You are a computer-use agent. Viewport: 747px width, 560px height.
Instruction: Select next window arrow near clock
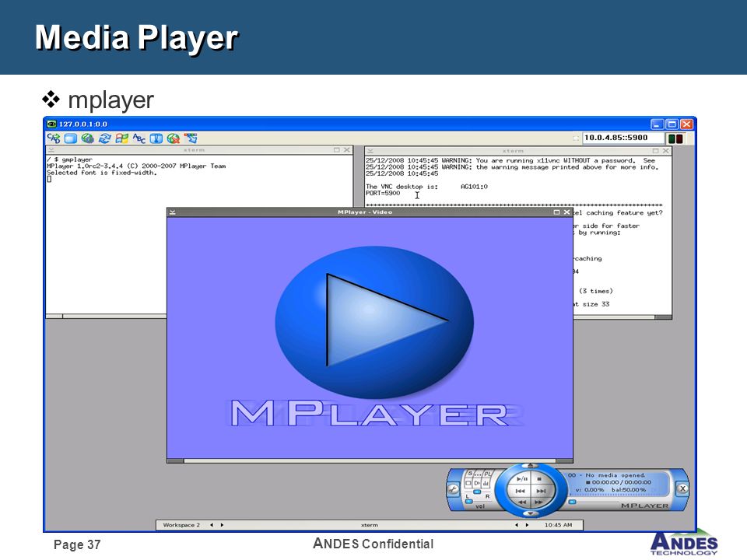[x=527, y=525]
